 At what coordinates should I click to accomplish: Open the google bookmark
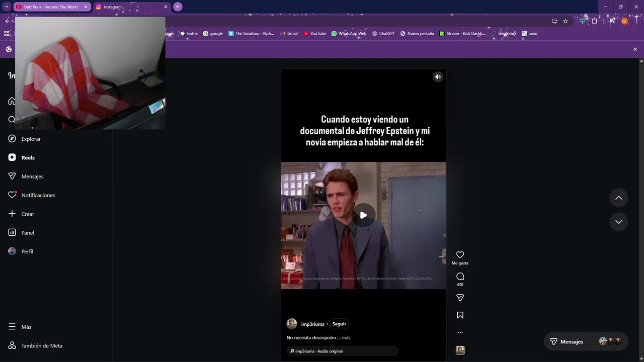point(213,34)
